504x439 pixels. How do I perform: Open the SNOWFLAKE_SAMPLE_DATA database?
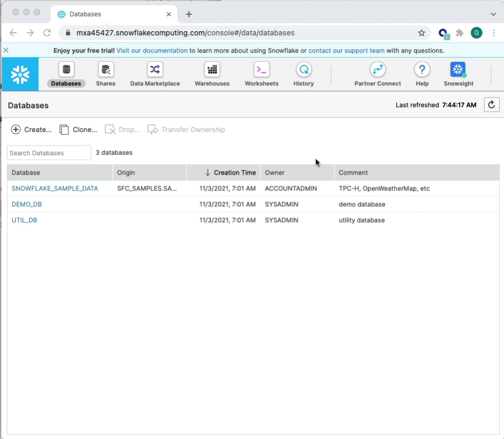coord(55,188)
